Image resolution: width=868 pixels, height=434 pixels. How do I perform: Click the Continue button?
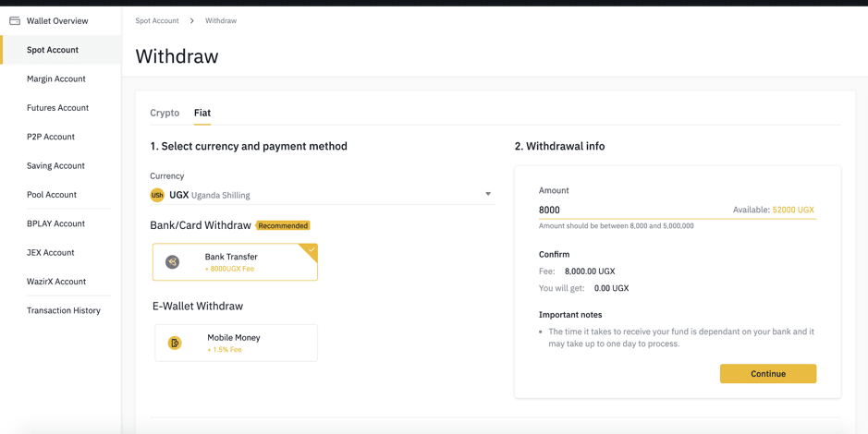coord(768,374)
